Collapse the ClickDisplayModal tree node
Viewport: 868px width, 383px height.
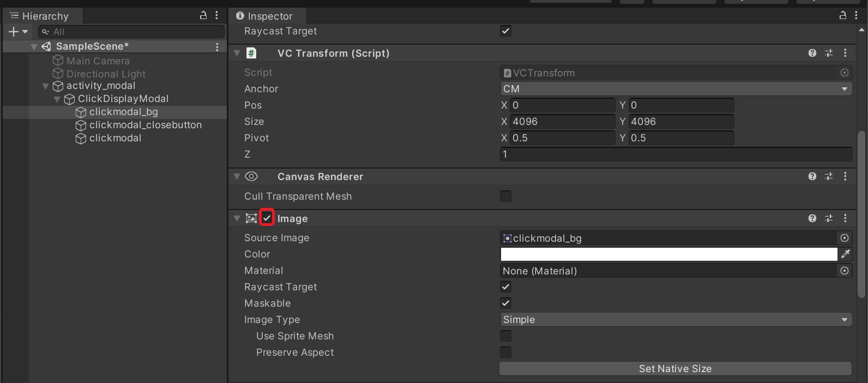[57, 99]
